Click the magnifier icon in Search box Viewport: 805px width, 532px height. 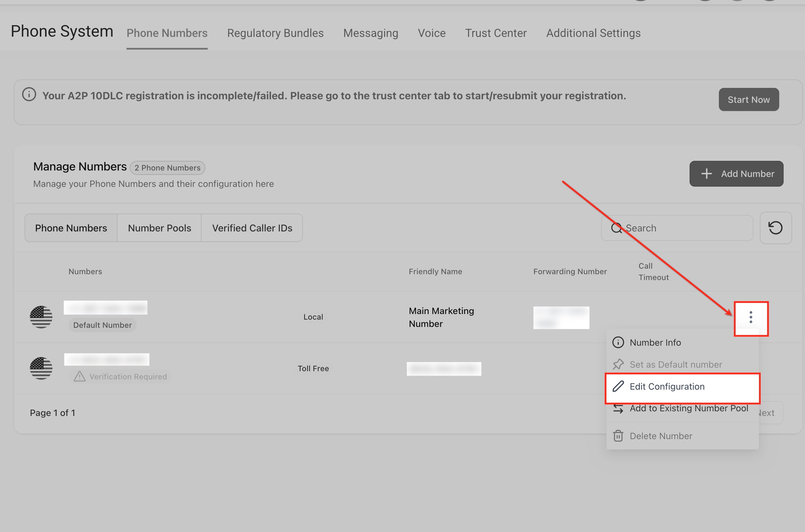point(616,228)
